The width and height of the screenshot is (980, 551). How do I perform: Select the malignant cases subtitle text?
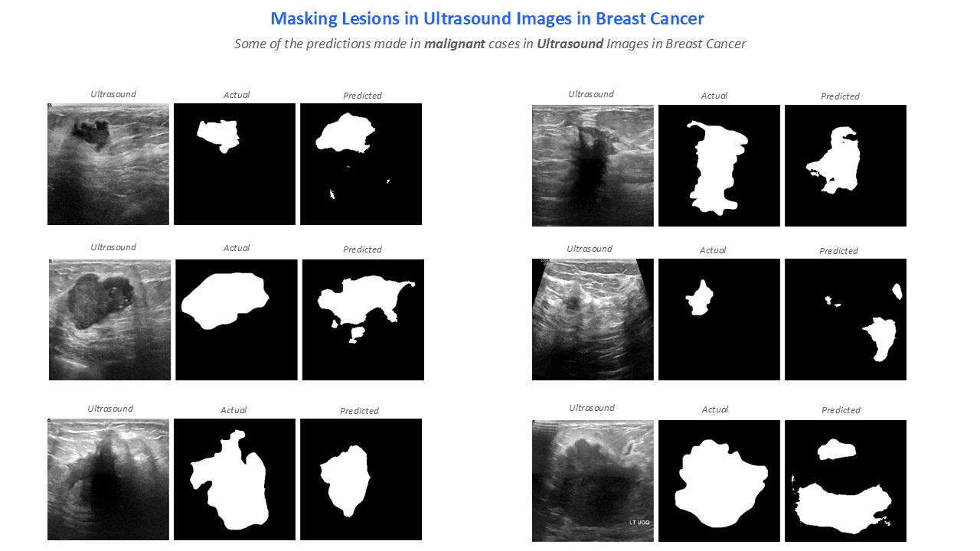[489, 44]
